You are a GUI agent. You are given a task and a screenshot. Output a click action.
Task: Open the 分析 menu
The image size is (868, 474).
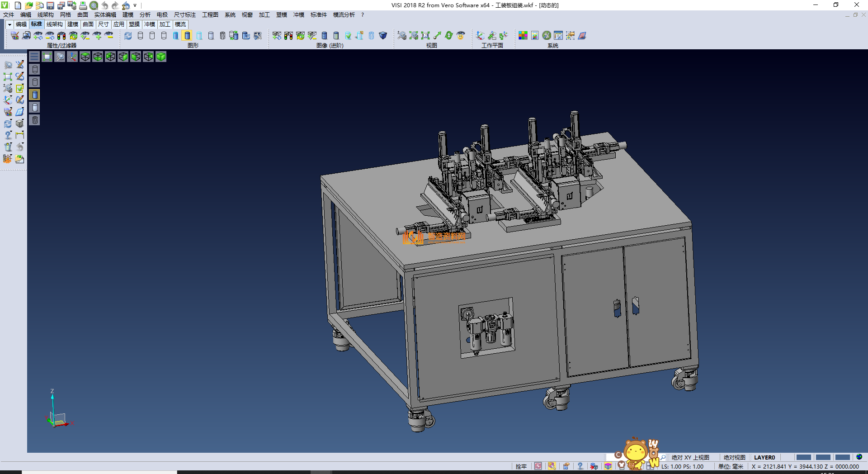(x=145, y=15)
